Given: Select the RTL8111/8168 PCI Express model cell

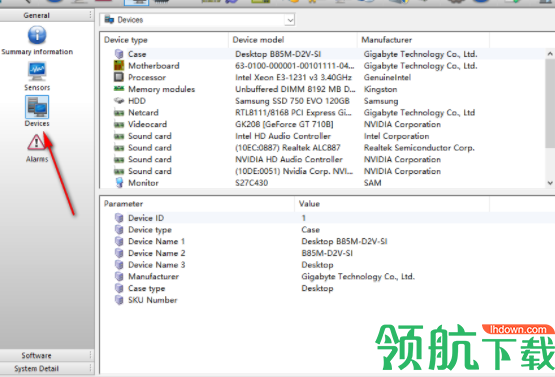Looking at the screenshot, I should [293, 113].
